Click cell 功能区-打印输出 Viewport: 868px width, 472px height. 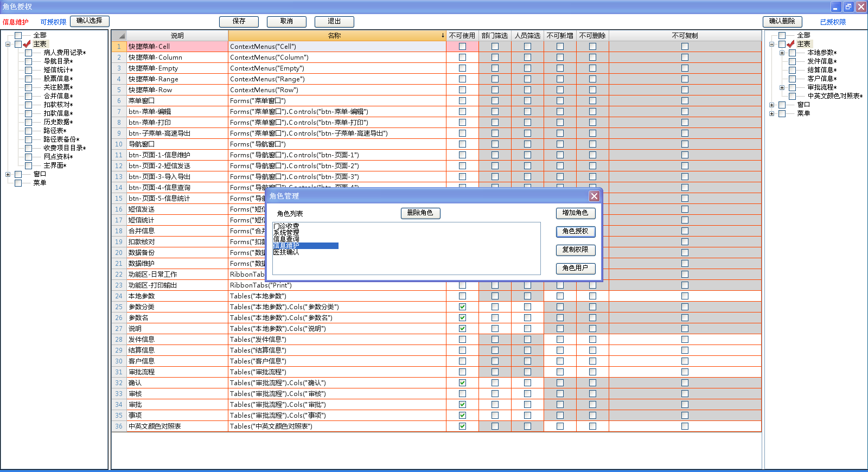pyautogui.click(x=177, y=285)
